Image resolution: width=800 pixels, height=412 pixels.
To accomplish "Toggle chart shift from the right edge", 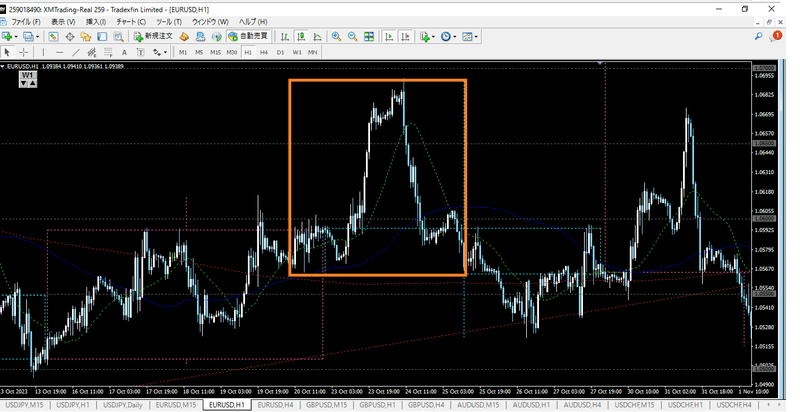I will tap(406, 36).
